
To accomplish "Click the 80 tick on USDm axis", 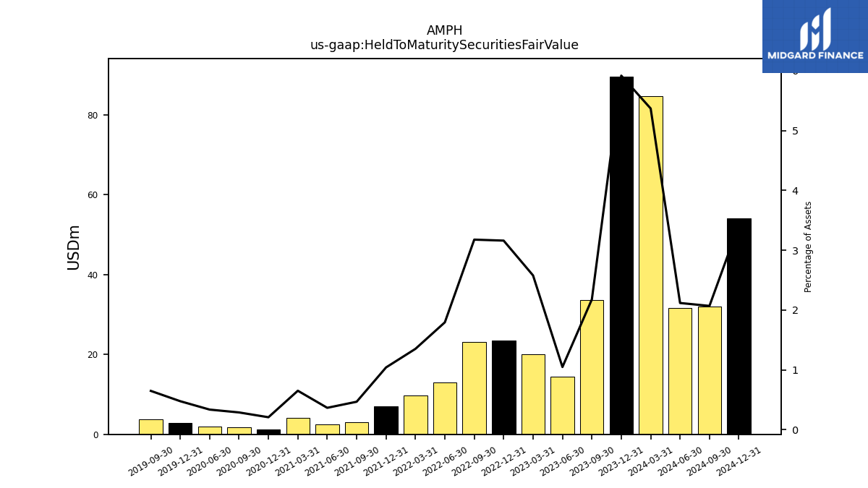I will 93,116.
